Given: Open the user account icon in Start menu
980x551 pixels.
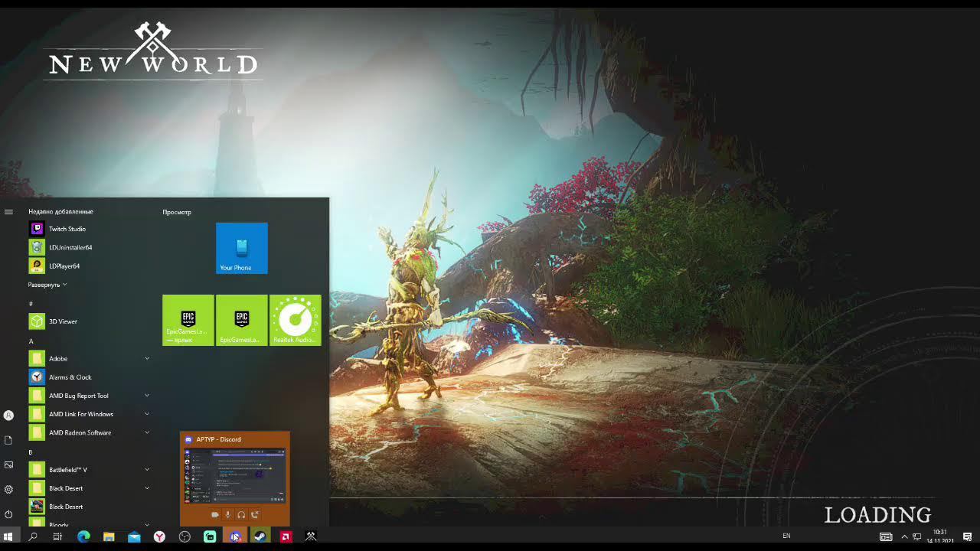Looking at the screenshot, I should coord(8,416).
